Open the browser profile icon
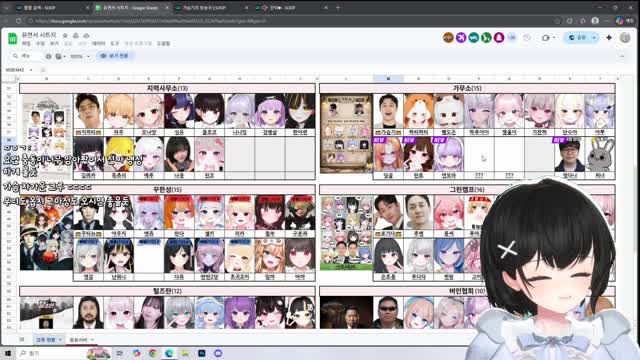The width and height of the screenshot is (640, 360). (595, 21)
